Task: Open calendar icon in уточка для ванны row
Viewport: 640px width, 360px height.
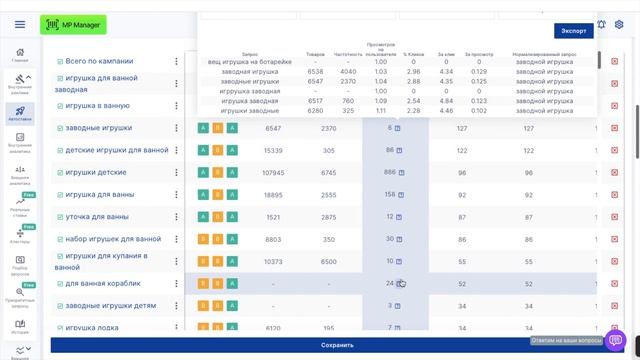Action: pyautogui.click(x=399, y=217)
